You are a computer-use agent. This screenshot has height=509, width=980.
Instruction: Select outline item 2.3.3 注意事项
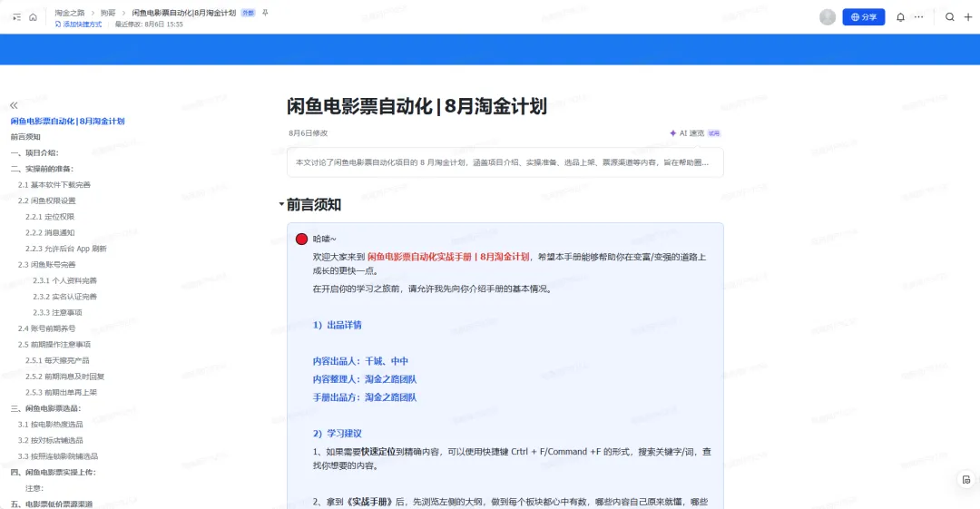point(57,313)
